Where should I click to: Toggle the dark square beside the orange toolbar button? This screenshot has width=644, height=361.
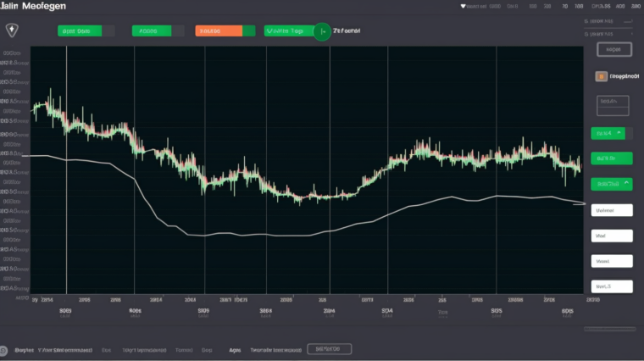(x=249, y=31)
